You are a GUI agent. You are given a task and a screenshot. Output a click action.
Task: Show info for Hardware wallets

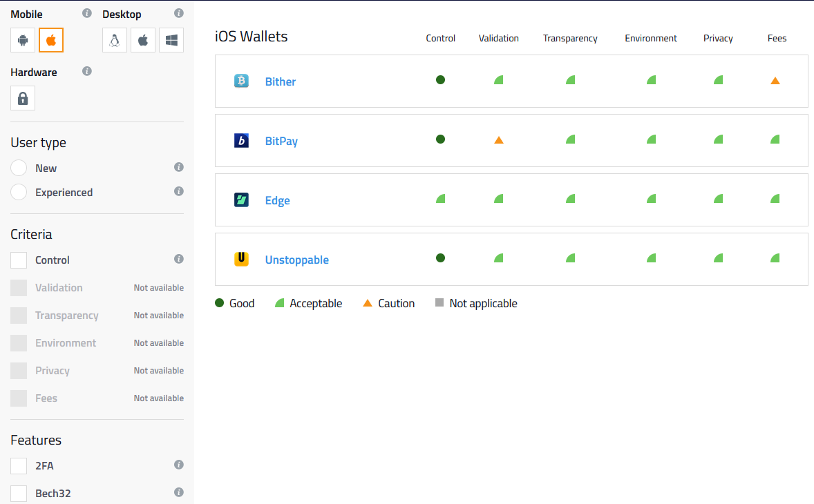pyautogui.click(x=86, y=71)
